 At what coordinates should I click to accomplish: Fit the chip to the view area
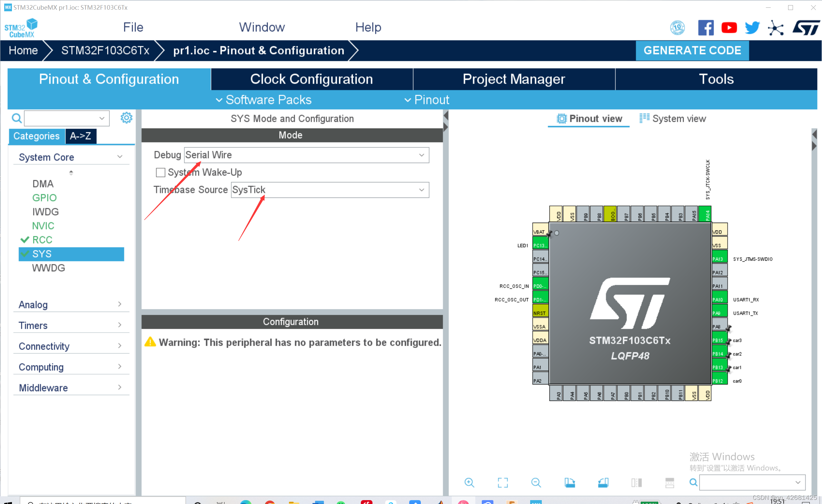click(x=502, y=482)
